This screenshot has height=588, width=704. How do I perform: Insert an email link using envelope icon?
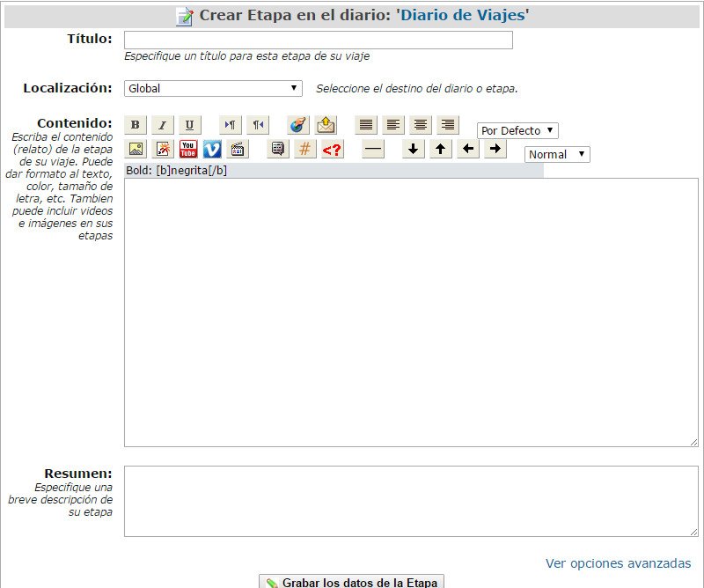[x=326, y=125]
